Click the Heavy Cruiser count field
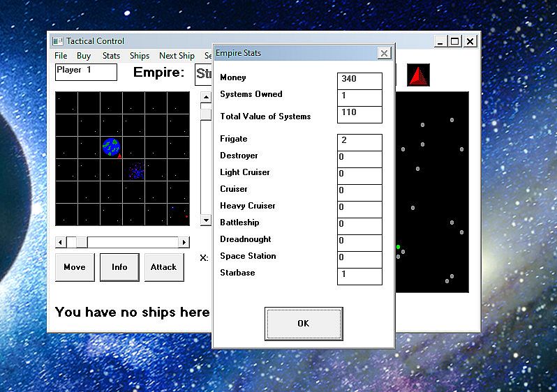The width and height of the screenshot is (557, 392). 359,209
